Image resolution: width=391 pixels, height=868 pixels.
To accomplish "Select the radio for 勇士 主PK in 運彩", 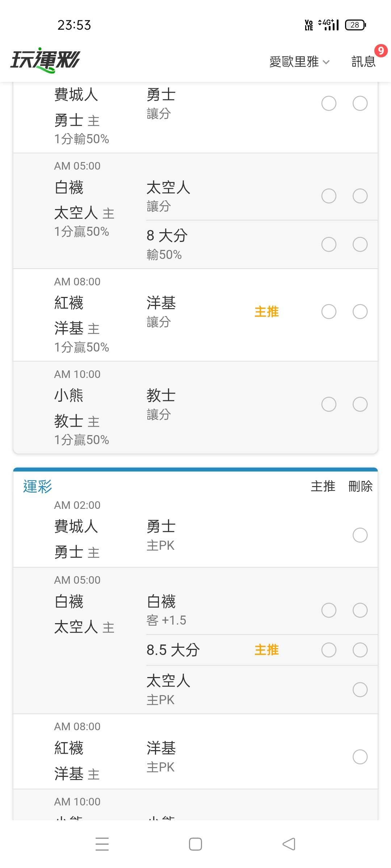I will (x=360, y=535).
